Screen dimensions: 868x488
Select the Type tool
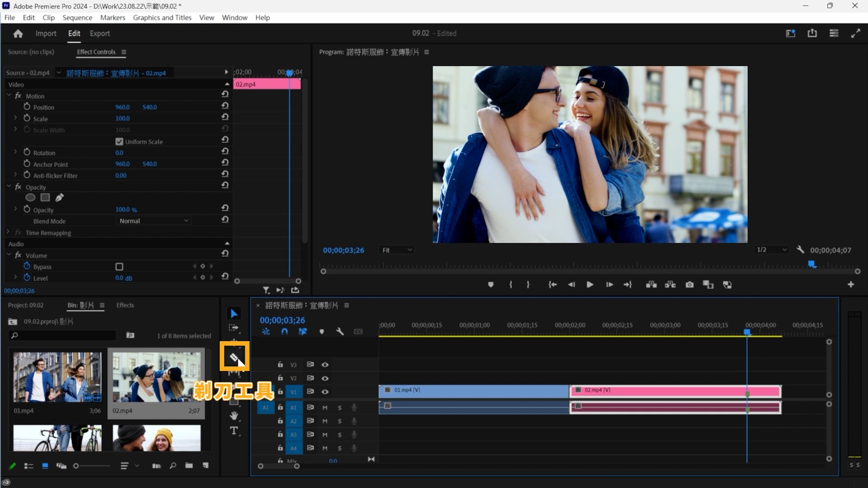point(234,431)
